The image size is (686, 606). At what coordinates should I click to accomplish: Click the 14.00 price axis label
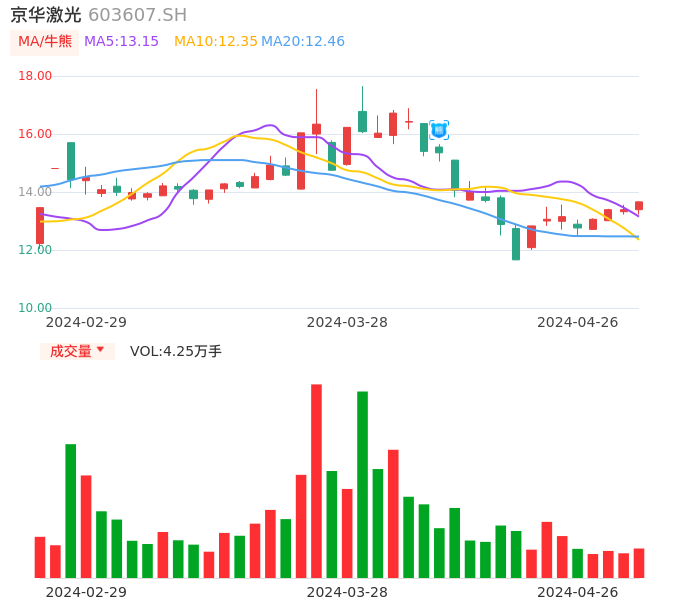tap(36, 192)
